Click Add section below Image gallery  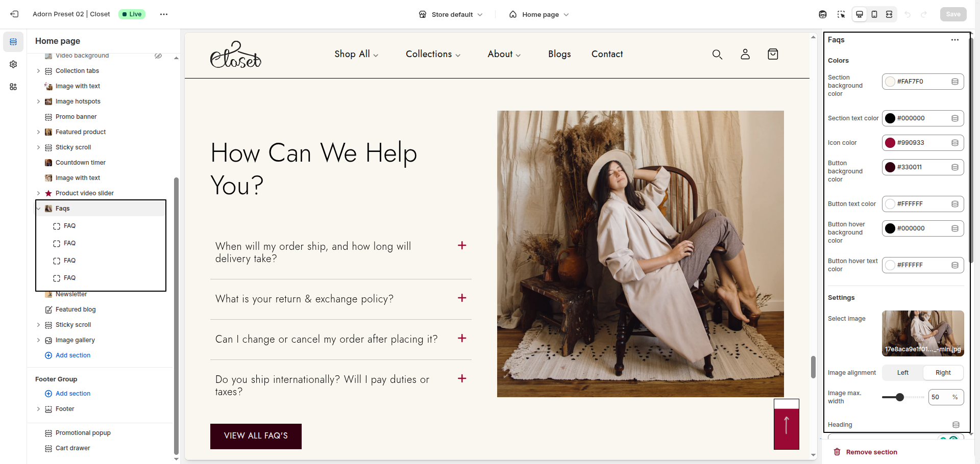(x=68, y=355)
